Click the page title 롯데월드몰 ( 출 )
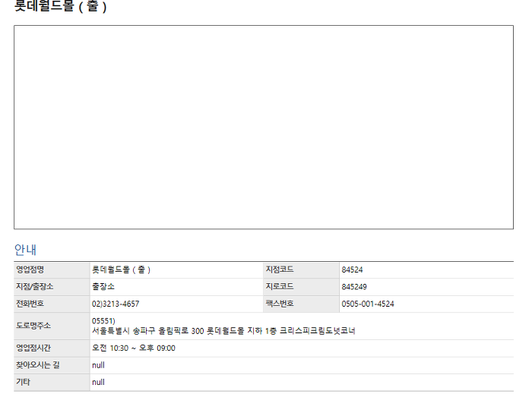Image resolution: width=532 pixels, height=397 pixels. click(x=60, y=6)
